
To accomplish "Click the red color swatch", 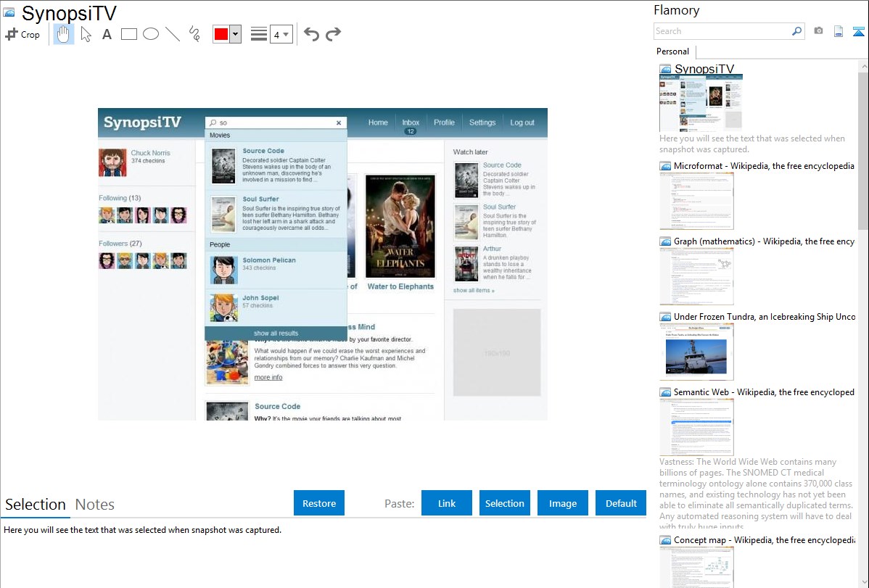I will click(x=221, y=34).
